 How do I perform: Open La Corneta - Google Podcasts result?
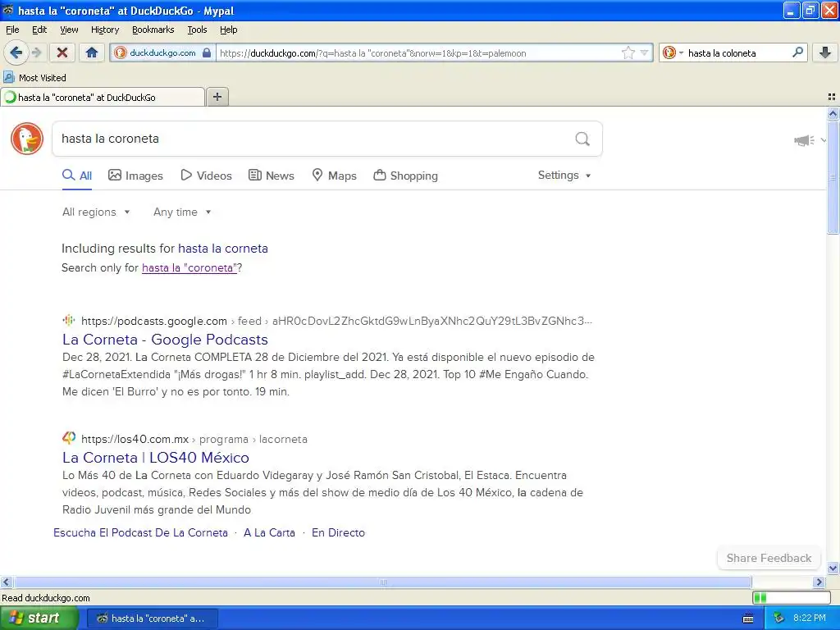point(165,340)
